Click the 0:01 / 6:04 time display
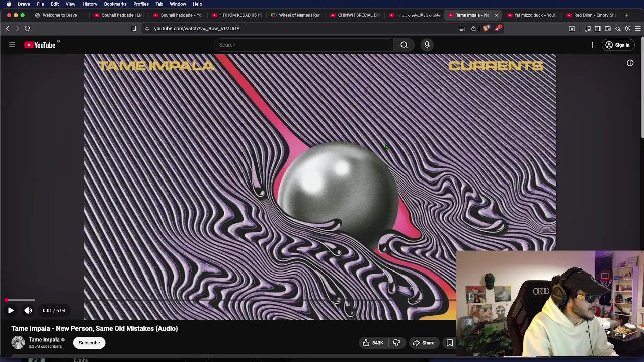Image resolution: width=644 pixels, height=362 pixels. pos(54,310)
